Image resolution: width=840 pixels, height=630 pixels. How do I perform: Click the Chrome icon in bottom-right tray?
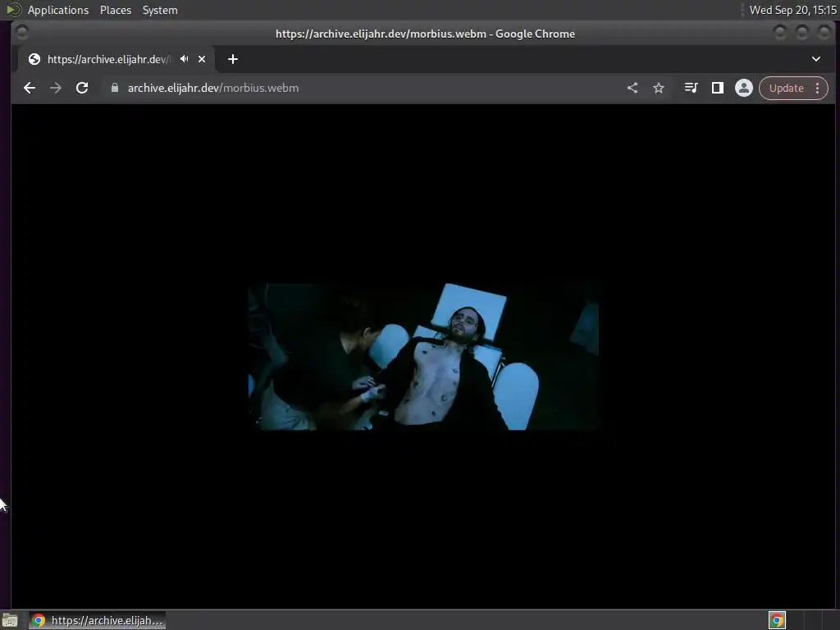point(778,620)
